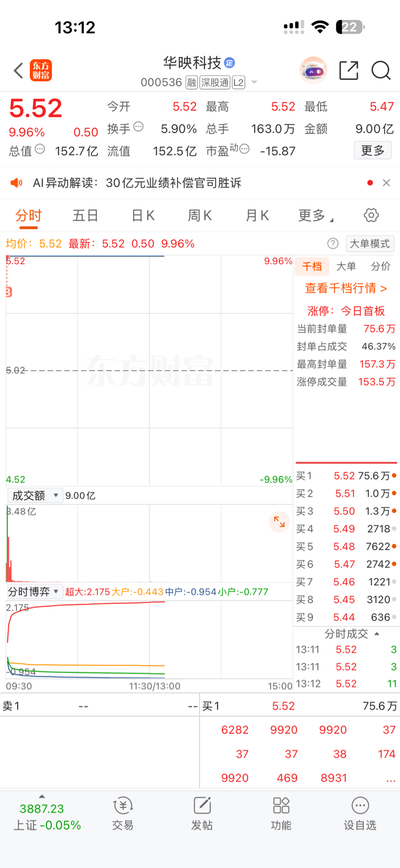This screenshot has width=400, height=868.
Task: Tap the 涨停：今日首板 label
Action: click(346, 311)
